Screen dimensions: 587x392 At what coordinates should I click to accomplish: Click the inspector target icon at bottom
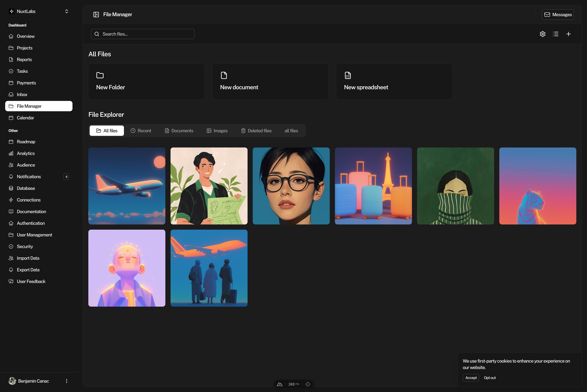[308, 384]
